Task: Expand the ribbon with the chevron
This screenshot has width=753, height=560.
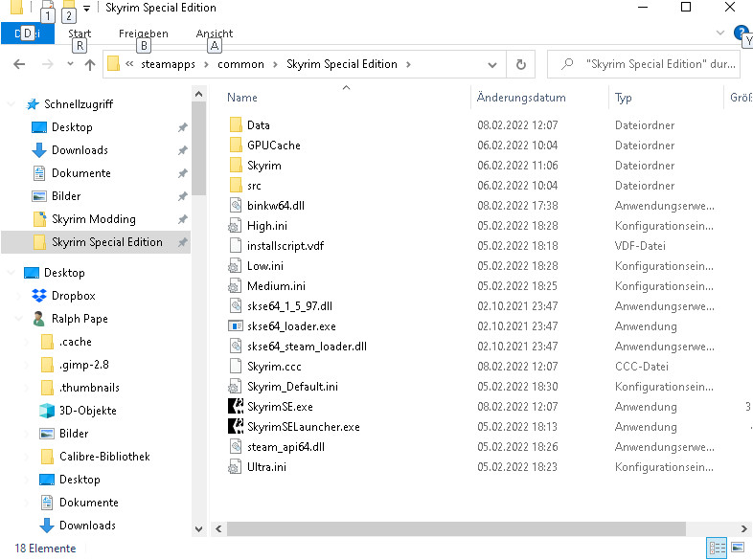Action: (x=720, y=33)
